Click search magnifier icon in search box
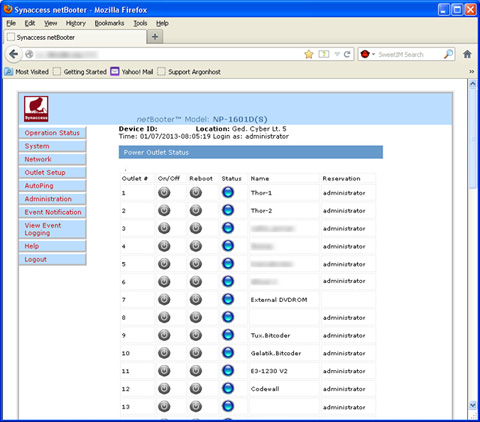 (x=448, y=54)
